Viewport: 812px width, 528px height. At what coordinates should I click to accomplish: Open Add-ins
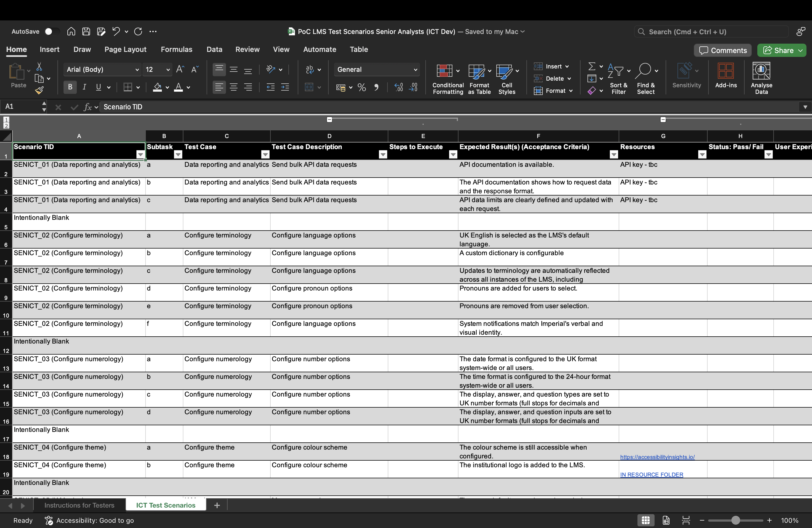[726, 76]
